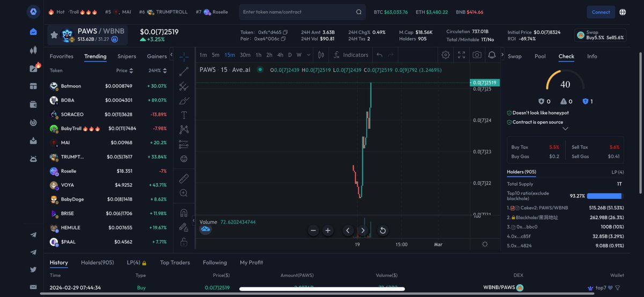644x297 pixels.
Task: Switch to the Snipers tab
Action: pyautogui.click(x=127, y=56)
